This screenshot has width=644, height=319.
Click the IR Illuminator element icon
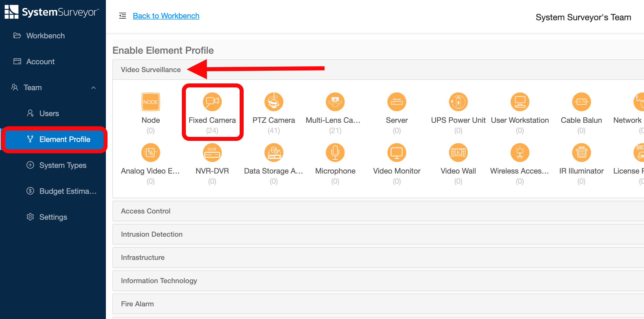point(581,152)
